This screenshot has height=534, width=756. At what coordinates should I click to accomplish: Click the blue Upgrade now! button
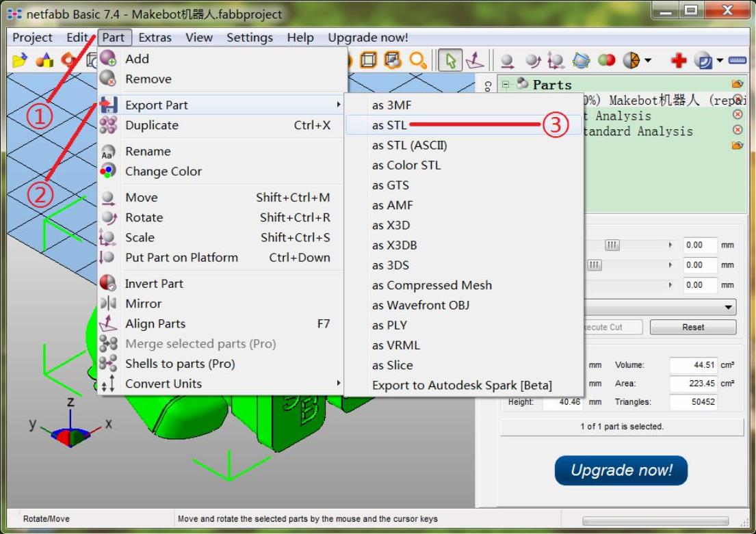point(621,470)
